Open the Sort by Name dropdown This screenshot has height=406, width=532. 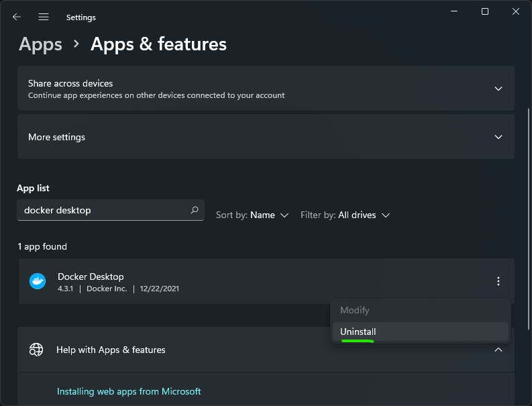[252, 215]
